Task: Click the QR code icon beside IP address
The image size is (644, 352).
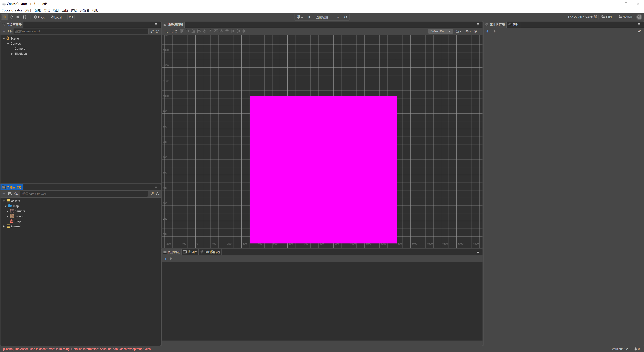Action: pos(595,17)
